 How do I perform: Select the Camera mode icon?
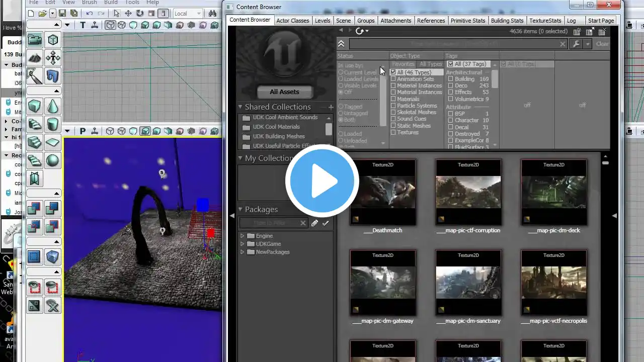(x=35, y=40)
